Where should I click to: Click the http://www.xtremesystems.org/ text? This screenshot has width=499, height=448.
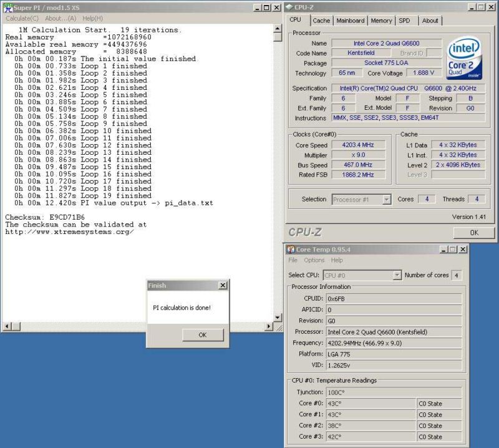[x=69, y=232]
